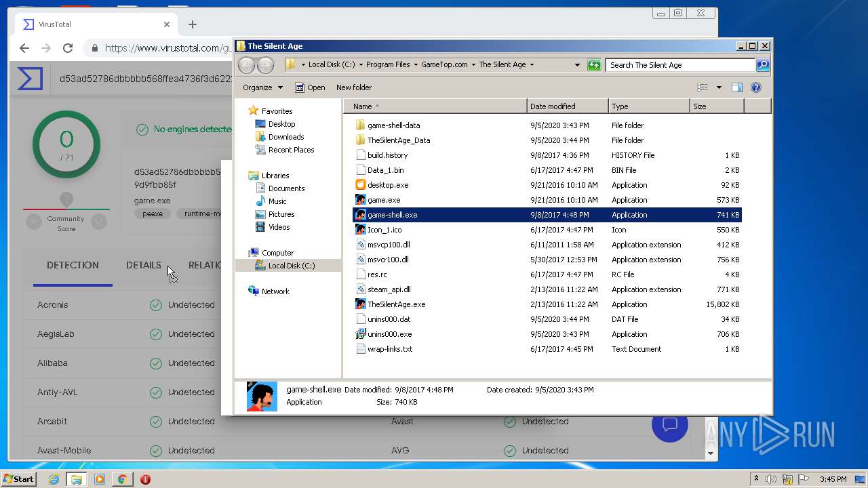Image resolution: width=868 pixels, height=488 pixels.
Task: Select Local Disk (C:) in the navigation pane
Action: tap(291, 266)
